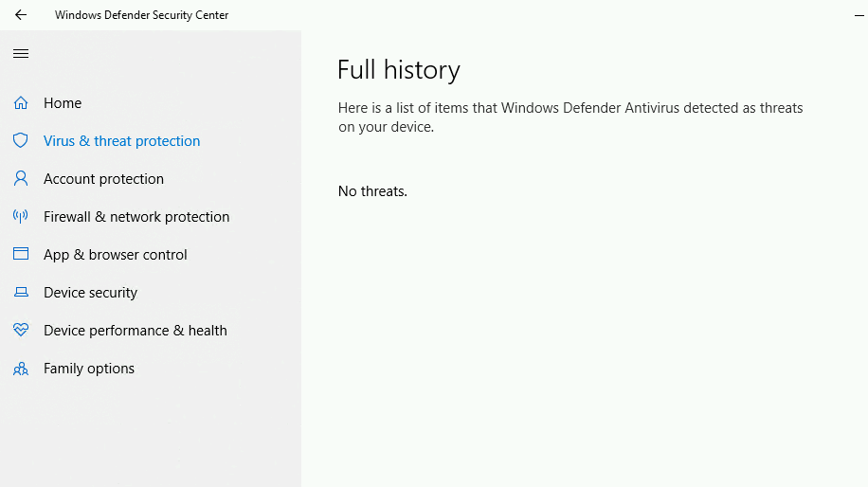Image resolution: width=868 pixels, height=487 pixels.
Task: Open Account protection section
Action: [103, 179]
